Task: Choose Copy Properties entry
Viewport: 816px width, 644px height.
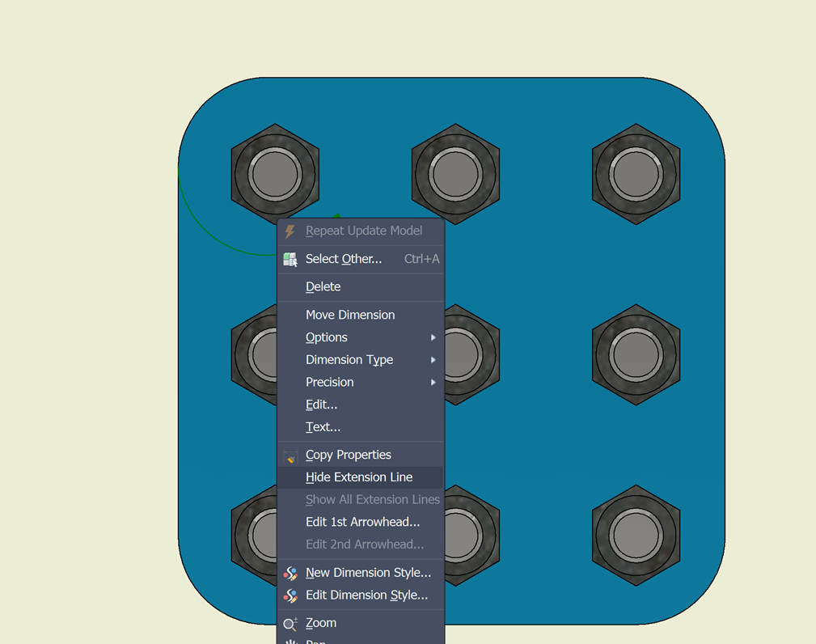Action: (361, 455)
